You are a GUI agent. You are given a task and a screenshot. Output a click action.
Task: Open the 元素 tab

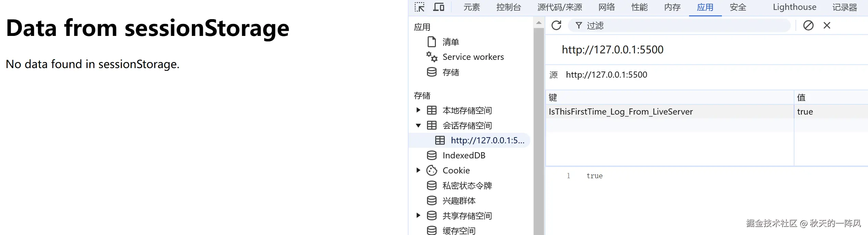point(472,7)
